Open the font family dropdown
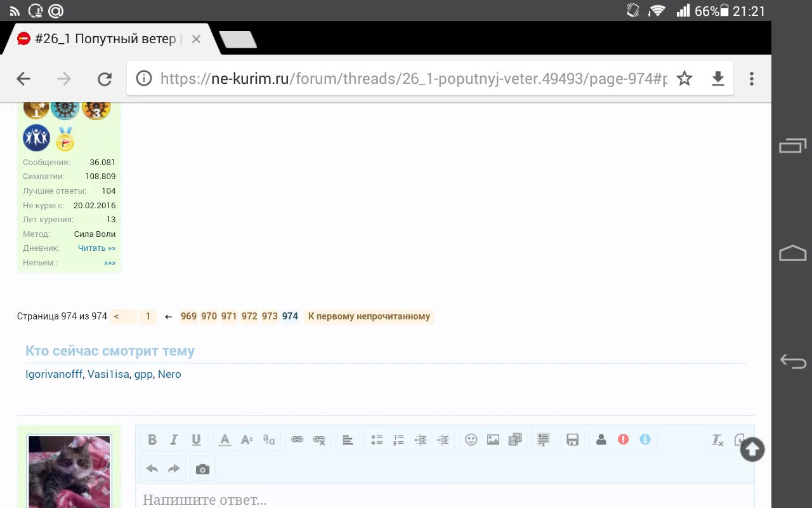This screenshot has width=812, height=508. [x=269, y=439]
